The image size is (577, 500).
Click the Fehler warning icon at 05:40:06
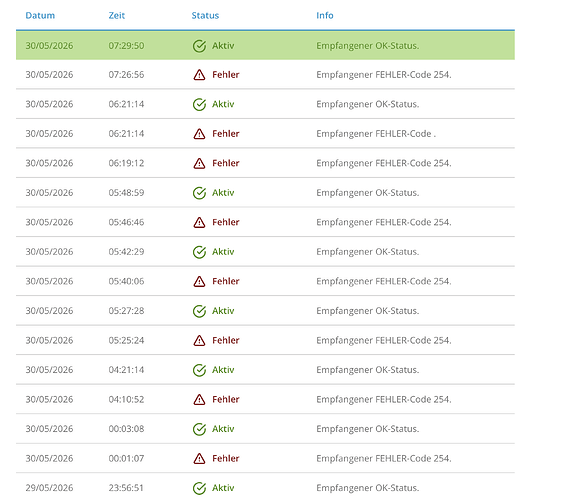point(199,281)
